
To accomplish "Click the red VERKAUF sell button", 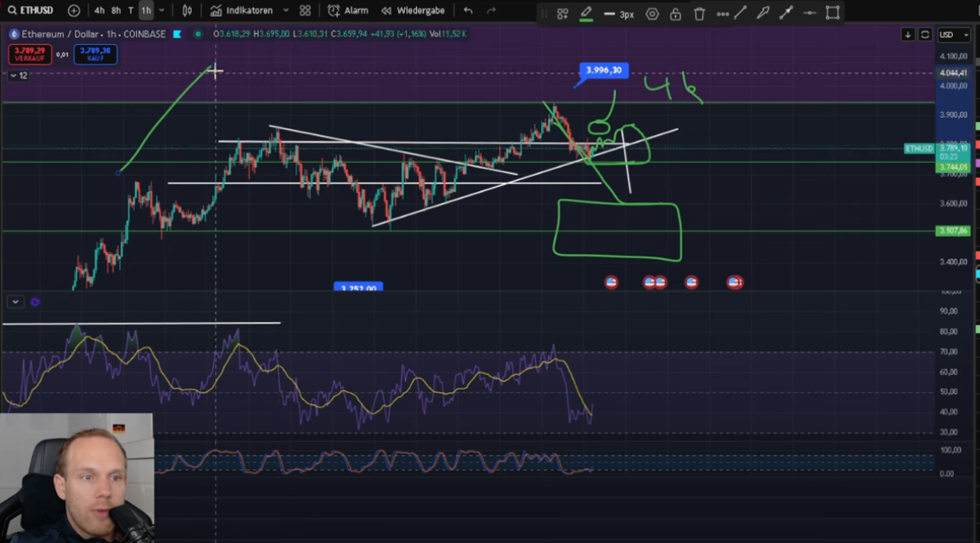I will [30, 54].
